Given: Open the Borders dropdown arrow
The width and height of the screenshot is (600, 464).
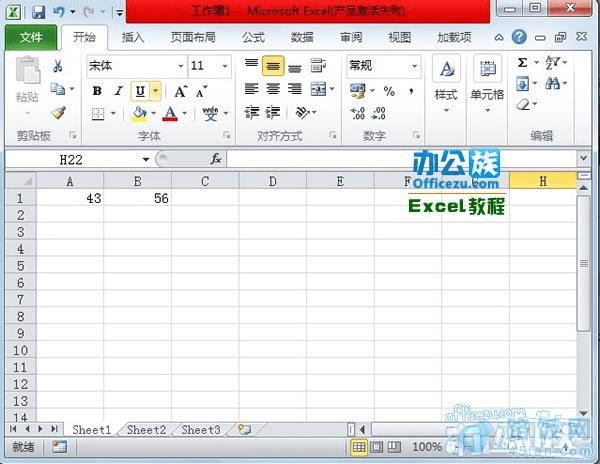Looking at the screenshot, I should pos(113,113).
